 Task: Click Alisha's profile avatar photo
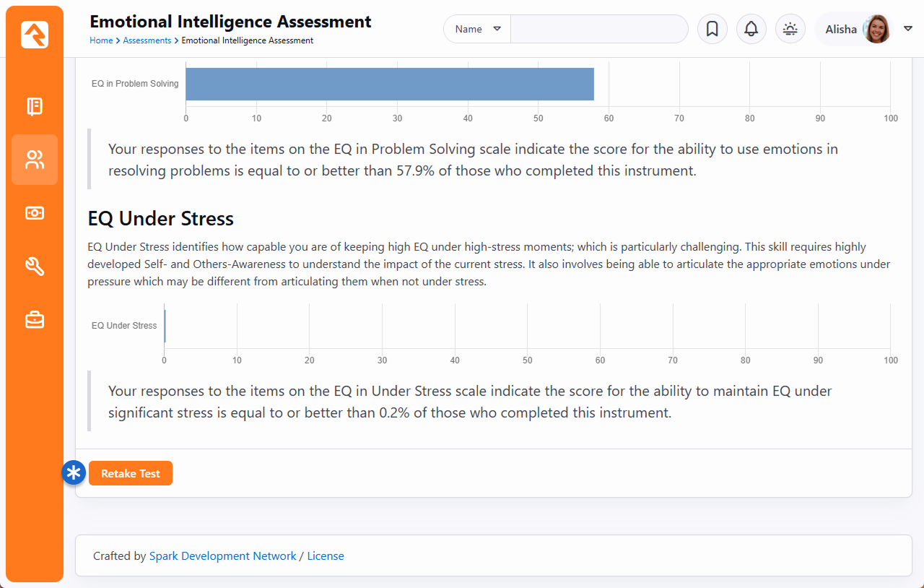pyautogui.click(x=877, y=29)
